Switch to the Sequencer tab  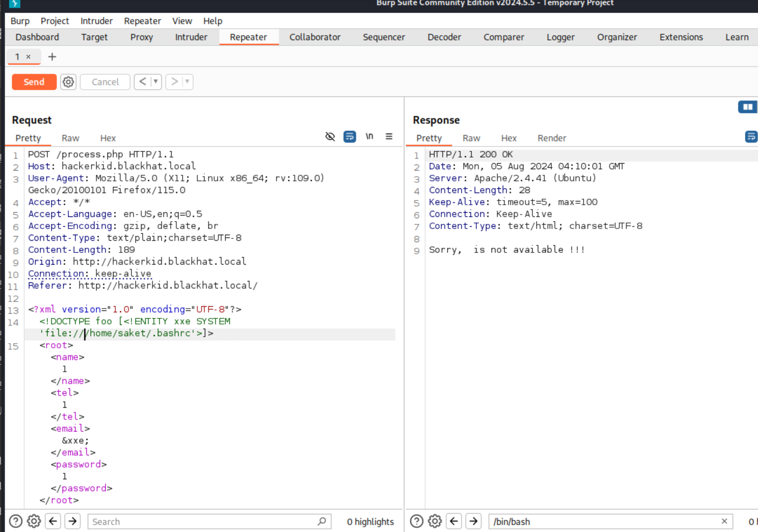click(384, 37)
